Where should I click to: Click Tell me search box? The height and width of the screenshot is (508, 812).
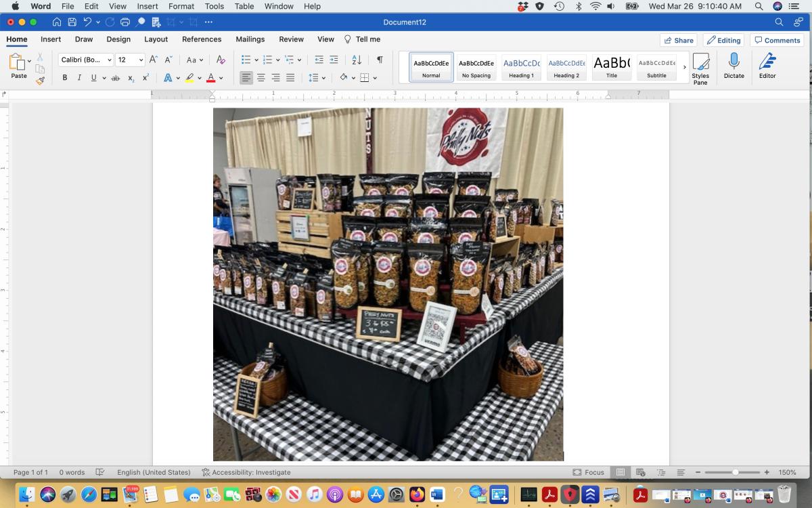(x=363, y=39)
